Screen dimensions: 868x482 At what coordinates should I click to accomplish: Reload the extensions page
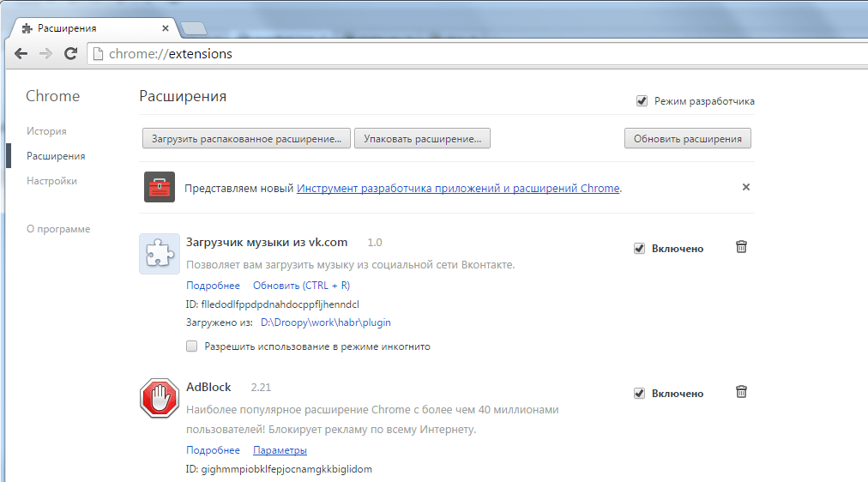[70, 54]
